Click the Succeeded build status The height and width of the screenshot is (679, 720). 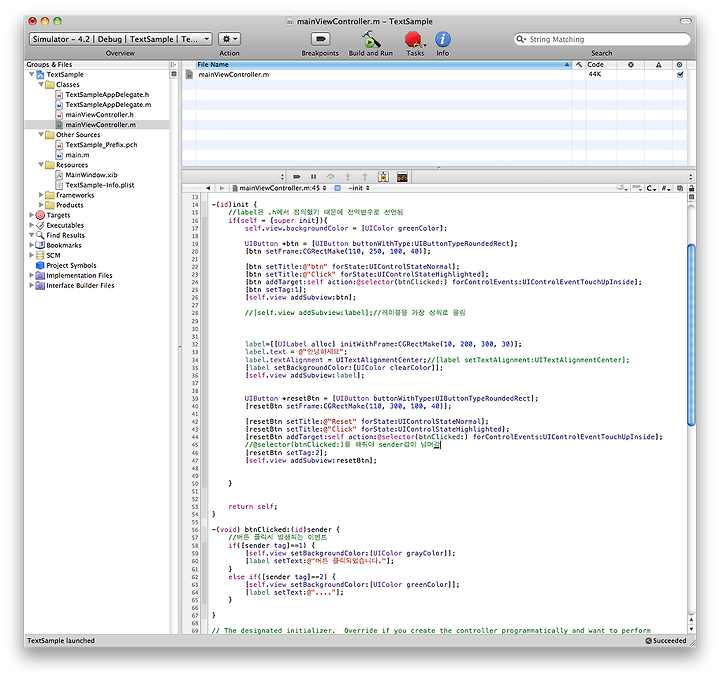(x=666, y=640)
